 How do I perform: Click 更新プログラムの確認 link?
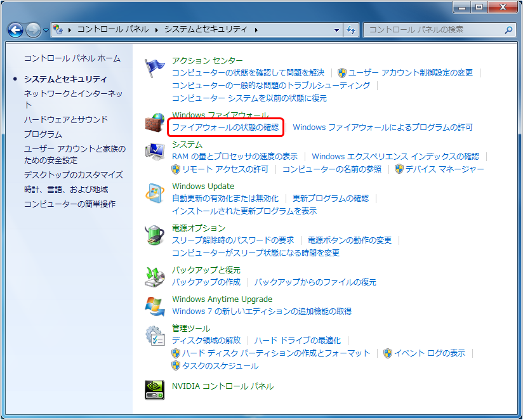click(x=331, y=199)
